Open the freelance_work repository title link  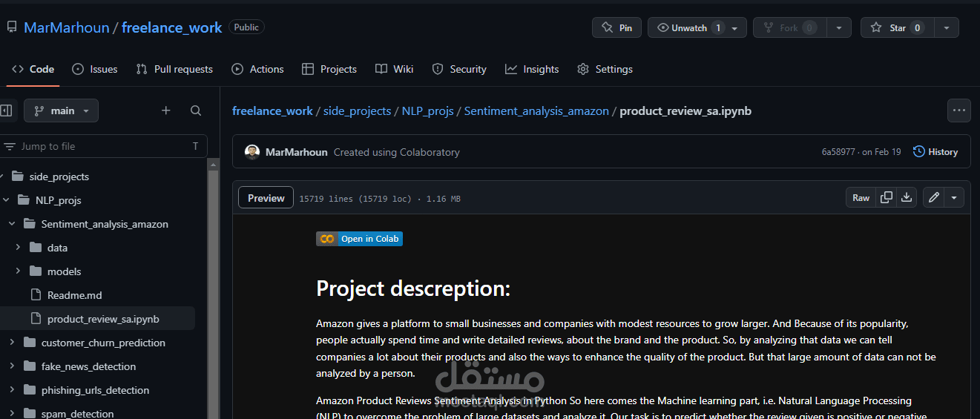[171, 27]
